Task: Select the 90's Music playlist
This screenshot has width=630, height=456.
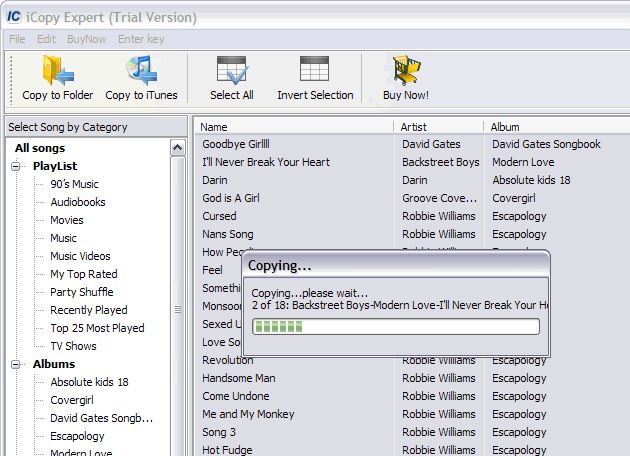Action: click(74, 184)
